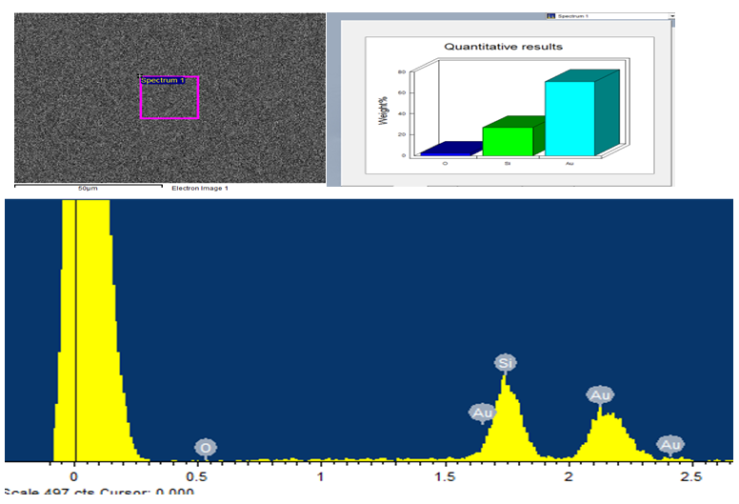This screenshot has height=504, width=739.
Task: Open the Spectrum 1 dropdown arrow
Action: [x=672, y=16]
